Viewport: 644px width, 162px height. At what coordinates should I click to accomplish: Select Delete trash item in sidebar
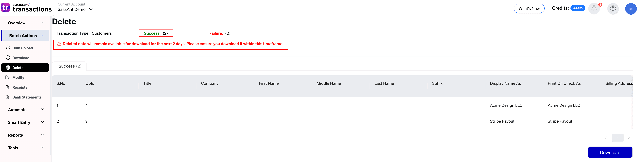25,68
